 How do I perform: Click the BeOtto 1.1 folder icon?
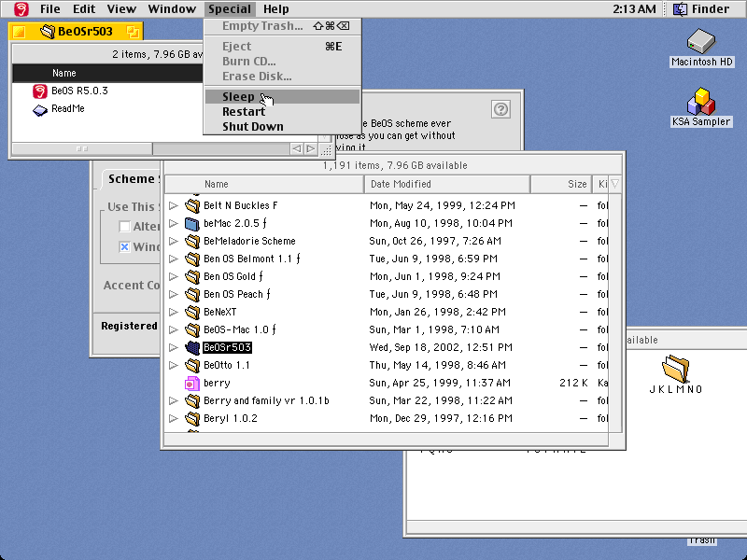(x=192, y=365)
